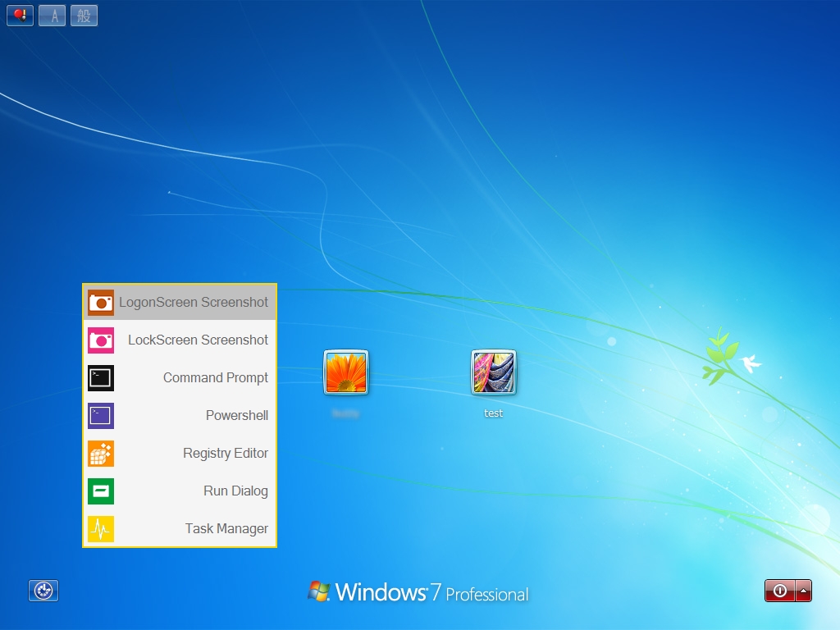840x630 pixels.
Task: Select the test user account picture
Action: [x=493, y=372]
